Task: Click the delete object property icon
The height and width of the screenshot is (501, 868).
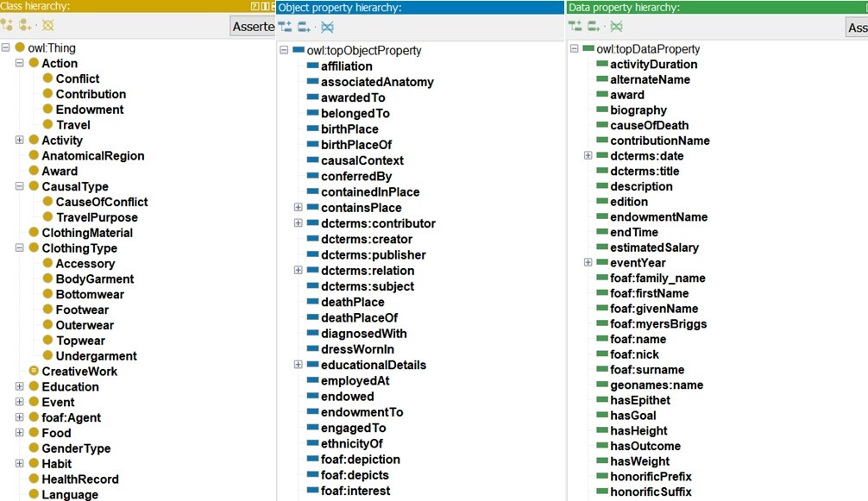Action: [327, 28]
